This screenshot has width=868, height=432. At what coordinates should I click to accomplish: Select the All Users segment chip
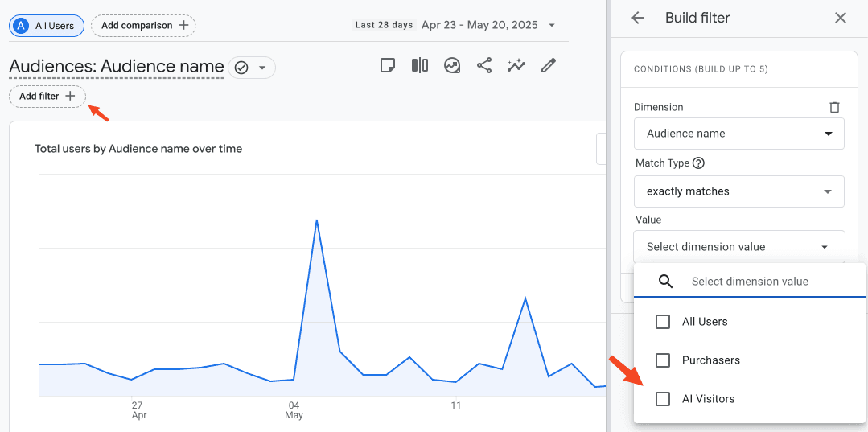point(47,26)
